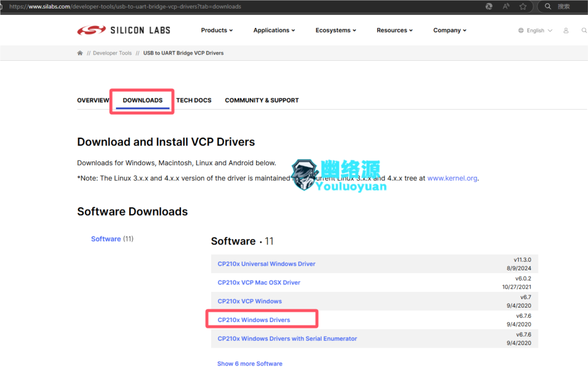Viewport: 588px width, 373px height.
Task: Select the Software (11) filter
Action: pyautogui.click(x=112, y=239)
